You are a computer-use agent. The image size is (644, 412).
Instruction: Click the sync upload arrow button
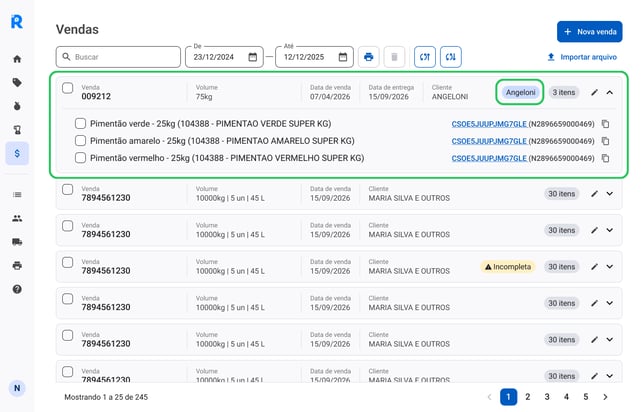coord(425,57)
